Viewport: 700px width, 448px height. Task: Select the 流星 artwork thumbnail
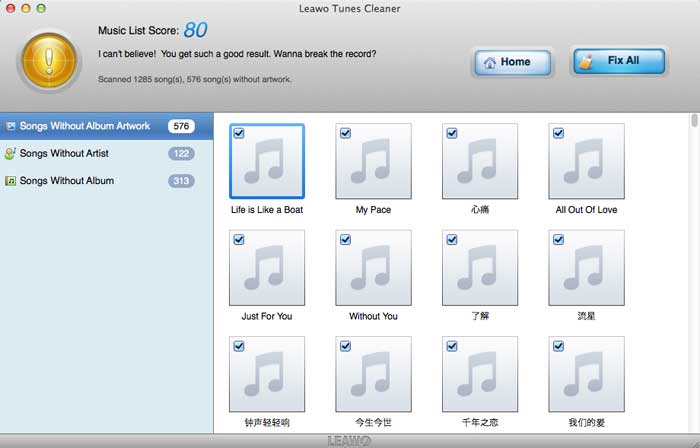tap(587, 268)
